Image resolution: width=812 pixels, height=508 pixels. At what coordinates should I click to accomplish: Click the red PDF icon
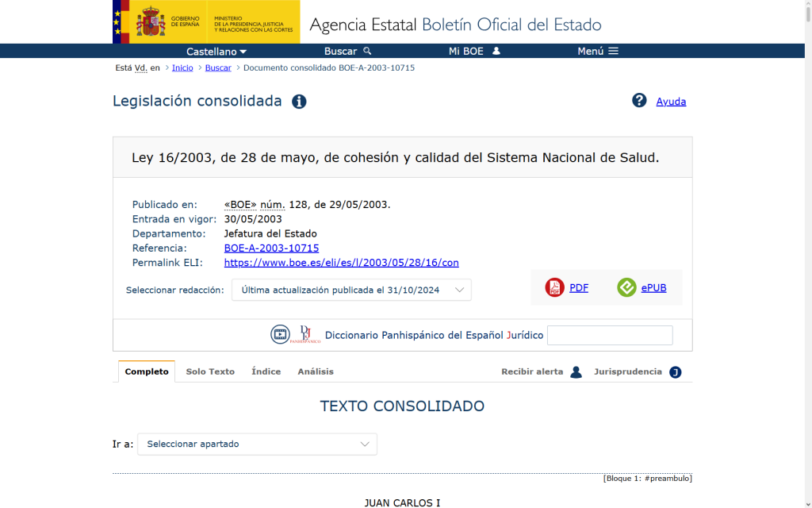click(554, 287)
